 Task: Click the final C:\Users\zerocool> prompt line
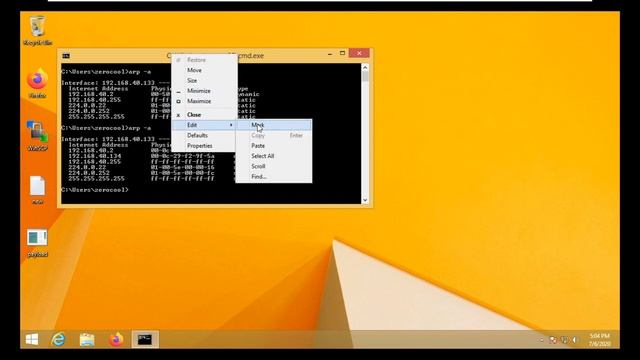(x=95, y=190)
